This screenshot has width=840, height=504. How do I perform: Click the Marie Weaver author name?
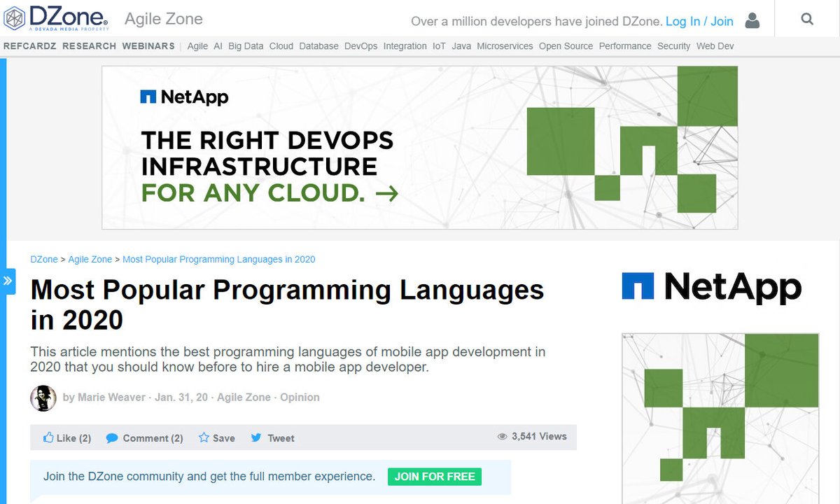(111, 397)
